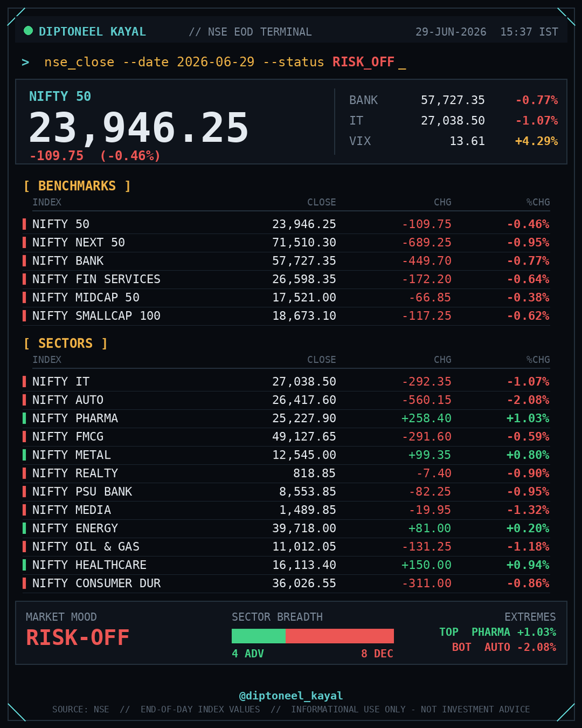This screenshot has height=728, width=582.
Task: Click the NIFTY ENERGY close 39,718.00
Action: click(304, 528)
